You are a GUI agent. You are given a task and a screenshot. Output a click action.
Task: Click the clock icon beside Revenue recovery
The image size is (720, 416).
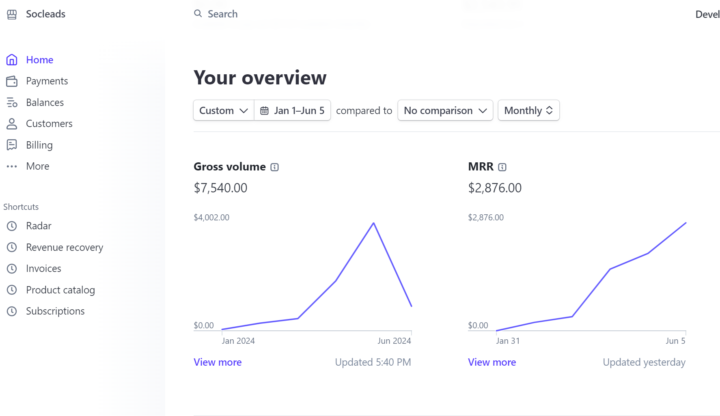(12, 247)
